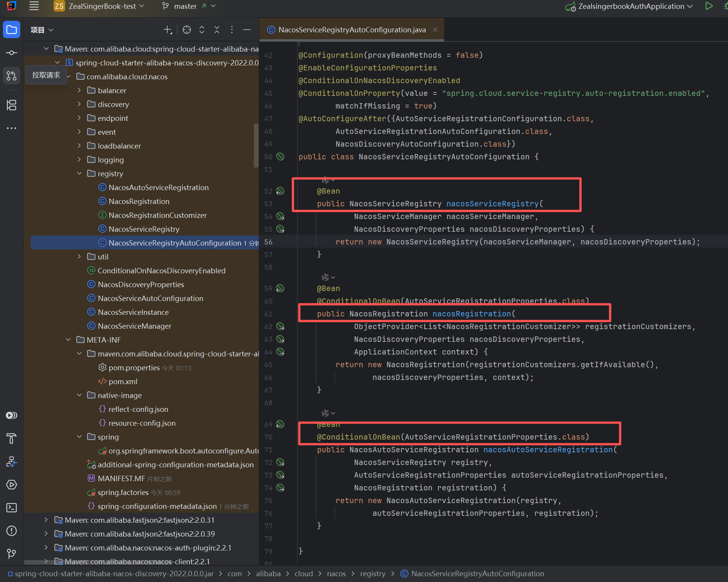728x582 pixels.
Task: Select the NacosServiceRegistryAutoConfiguration.java tab
Action: pyautogui.click(x=352, y=30)
